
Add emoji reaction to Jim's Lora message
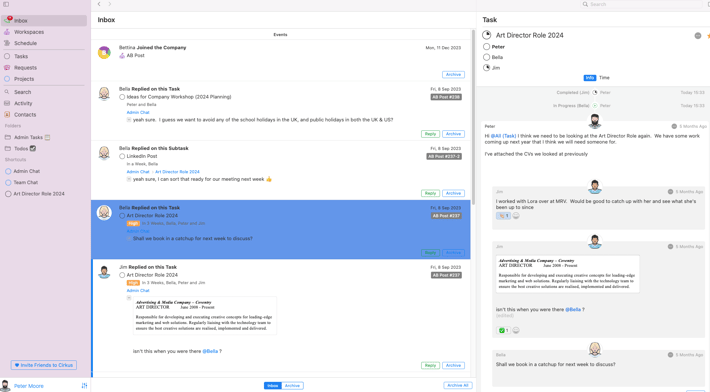[x=516, y=215]
